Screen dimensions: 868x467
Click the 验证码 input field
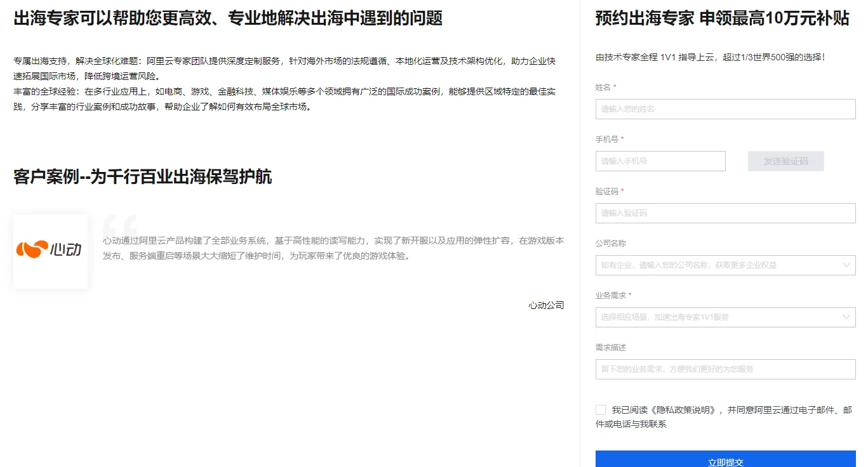[724, 213]
